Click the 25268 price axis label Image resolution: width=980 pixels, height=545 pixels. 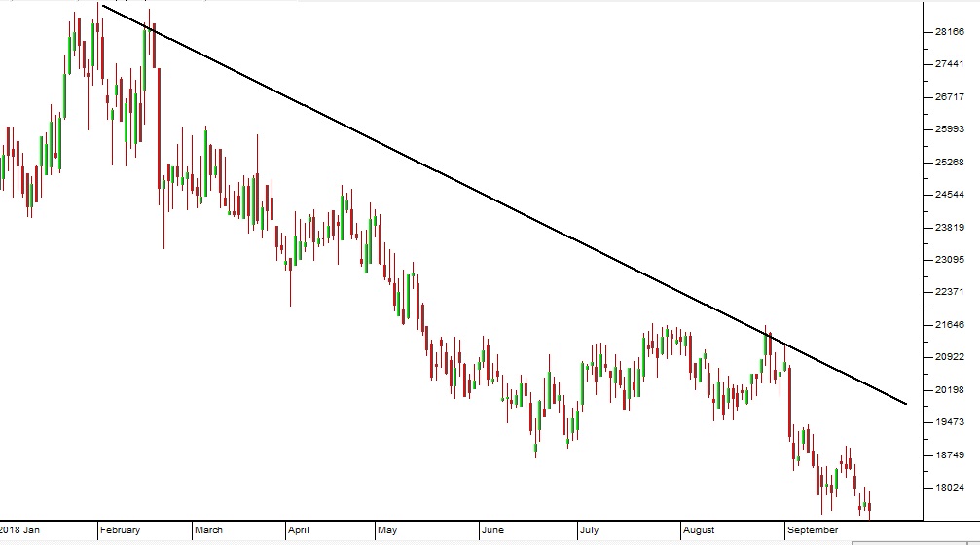[x=950, y=162]
